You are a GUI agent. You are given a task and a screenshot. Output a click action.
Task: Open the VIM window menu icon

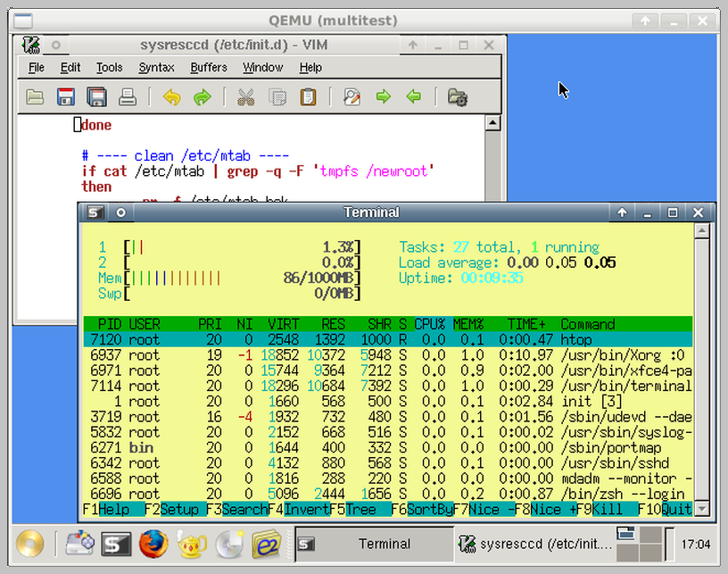click(x=31, y=45)
